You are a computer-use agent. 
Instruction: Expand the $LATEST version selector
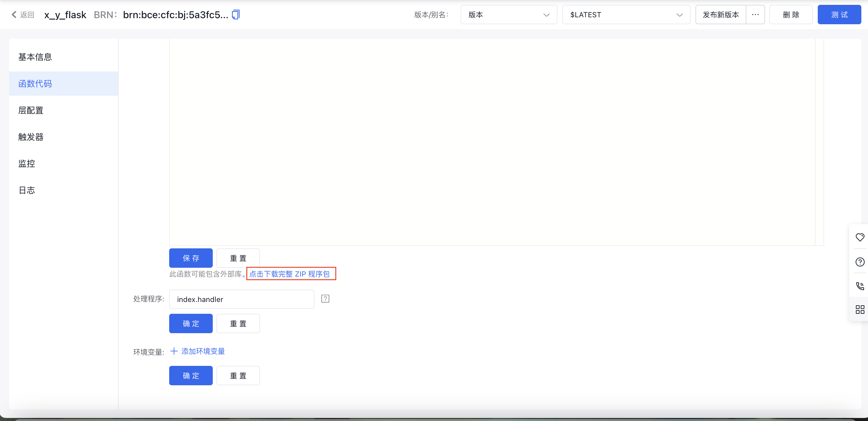(x=626, y=15)
